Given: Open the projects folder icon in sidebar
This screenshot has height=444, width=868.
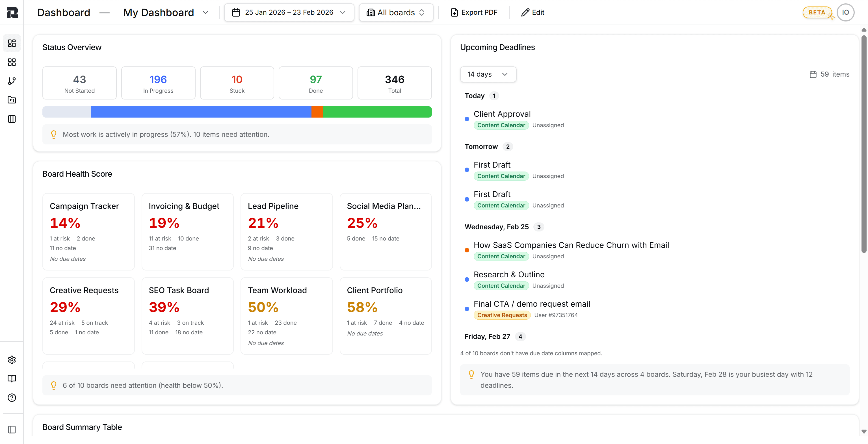Looking at the screenshot, I should pyautogui.click(x=12, y=100).
